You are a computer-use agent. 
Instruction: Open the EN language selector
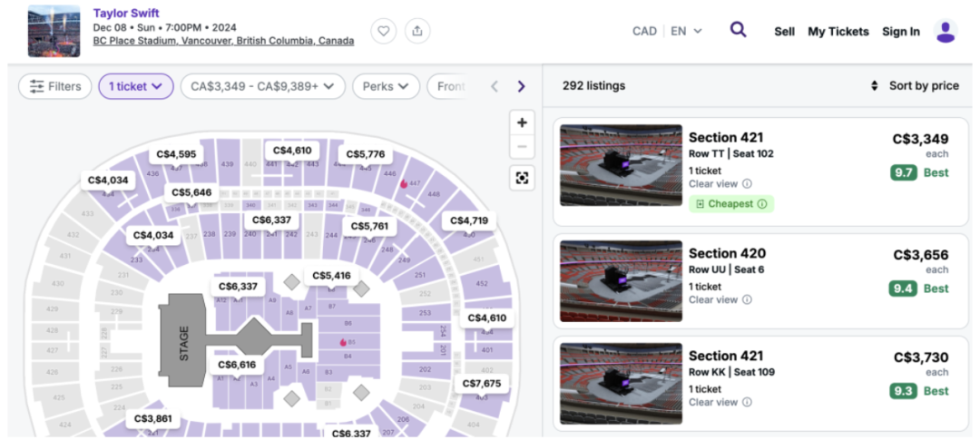686,31
